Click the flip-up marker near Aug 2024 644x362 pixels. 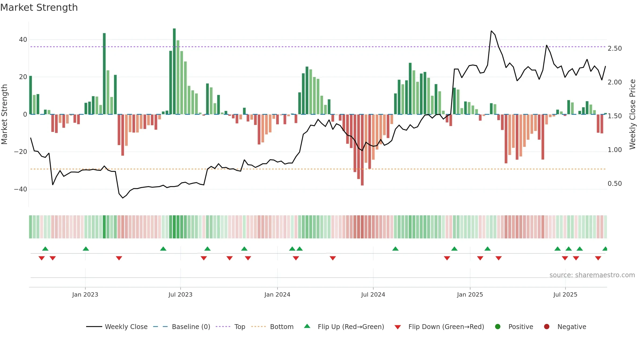395,249
